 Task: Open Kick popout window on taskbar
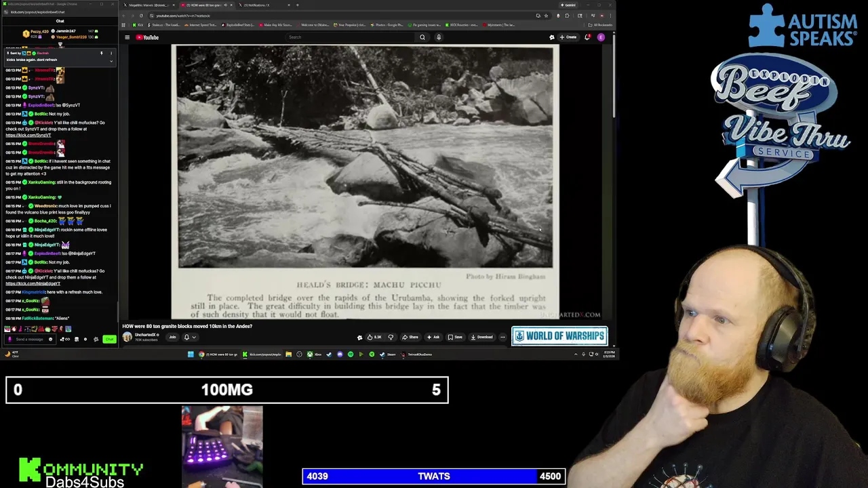tap(263, 354)
